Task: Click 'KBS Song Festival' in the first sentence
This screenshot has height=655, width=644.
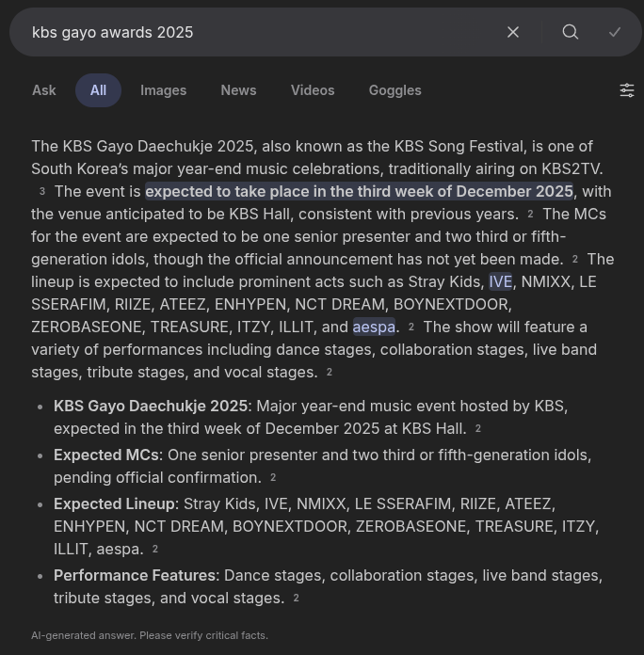Action: coord(459,146)
